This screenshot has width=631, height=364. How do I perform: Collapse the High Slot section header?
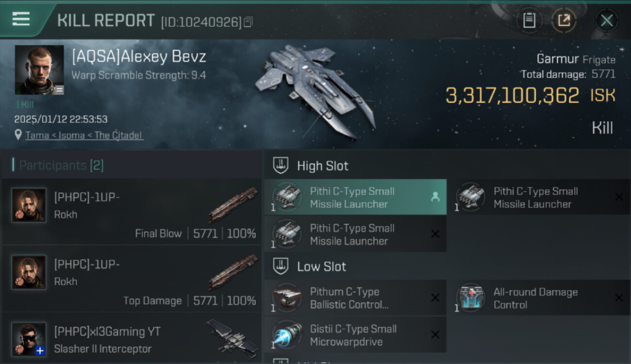pos(311,165)
